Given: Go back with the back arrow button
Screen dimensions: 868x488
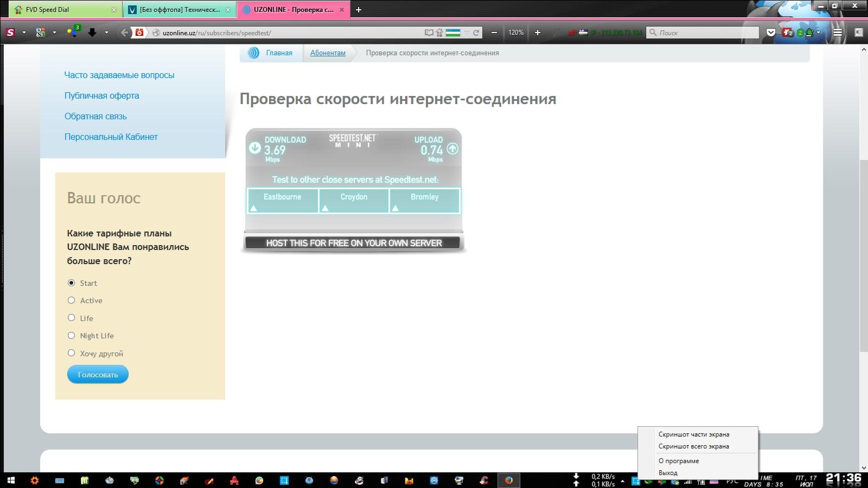Looking at the screenshot, I should [x=124, y=33].
